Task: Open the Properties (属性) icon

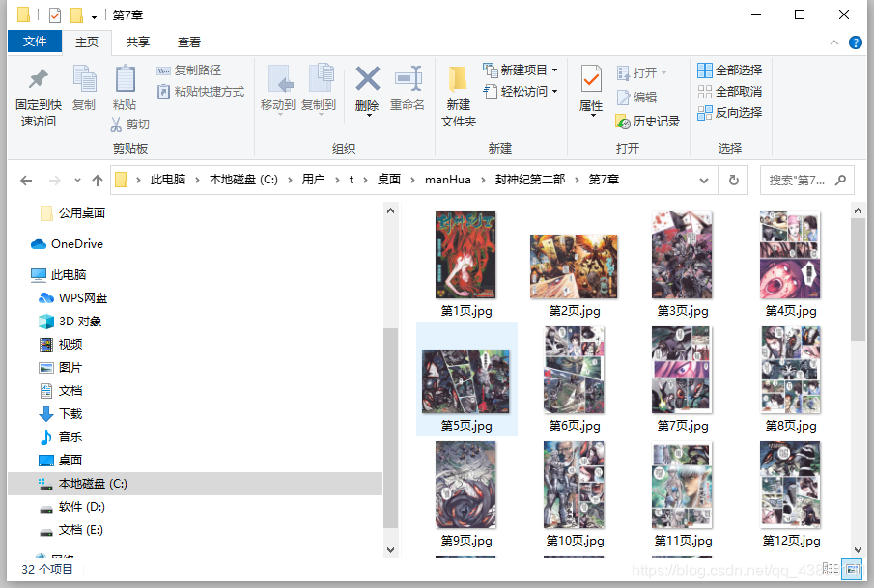Action: tap(591, 78)
